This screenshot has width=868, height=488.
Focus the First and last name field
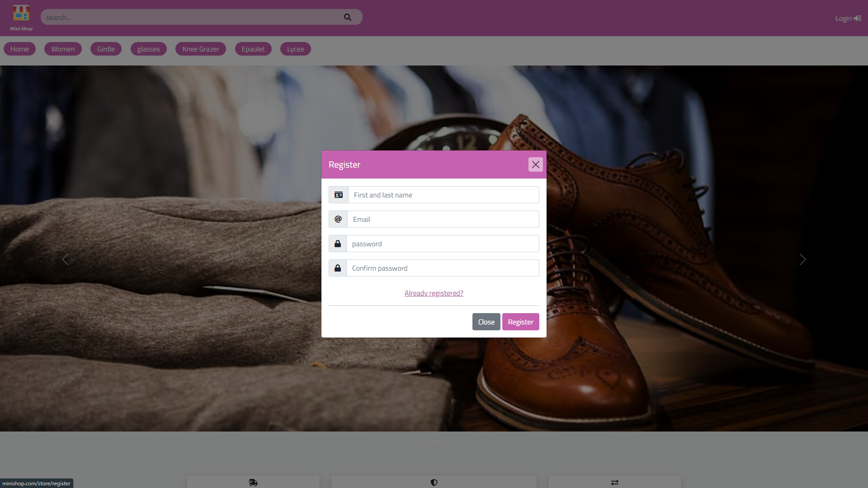click(443, 195)
